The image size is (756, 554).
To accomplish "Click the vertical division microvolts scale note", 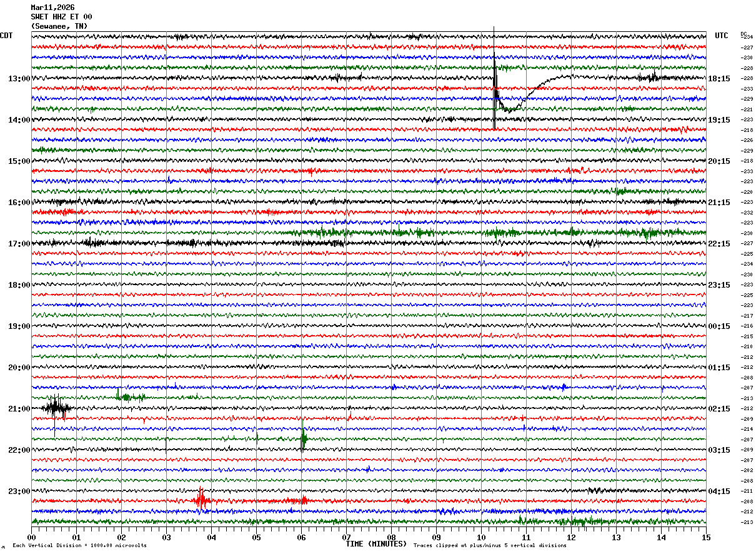I will click(x=79, y=546).
